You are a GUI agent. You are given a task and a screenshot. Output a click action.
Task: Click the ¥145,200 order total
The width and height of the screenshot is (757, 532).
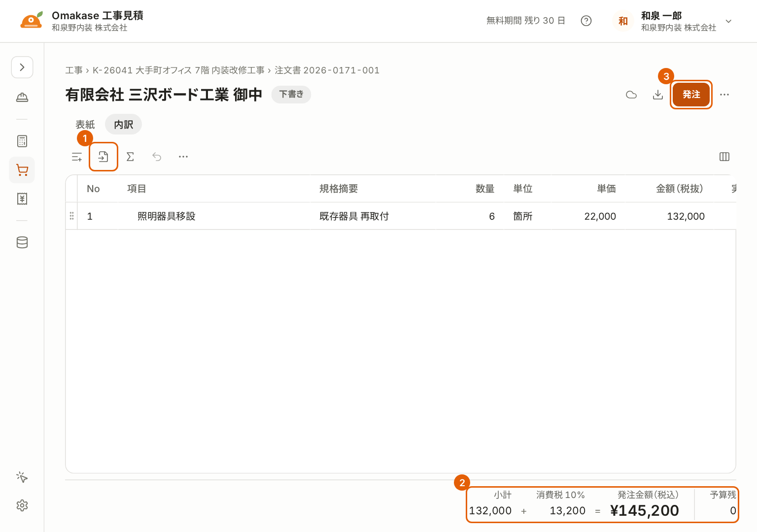(645, 511)
